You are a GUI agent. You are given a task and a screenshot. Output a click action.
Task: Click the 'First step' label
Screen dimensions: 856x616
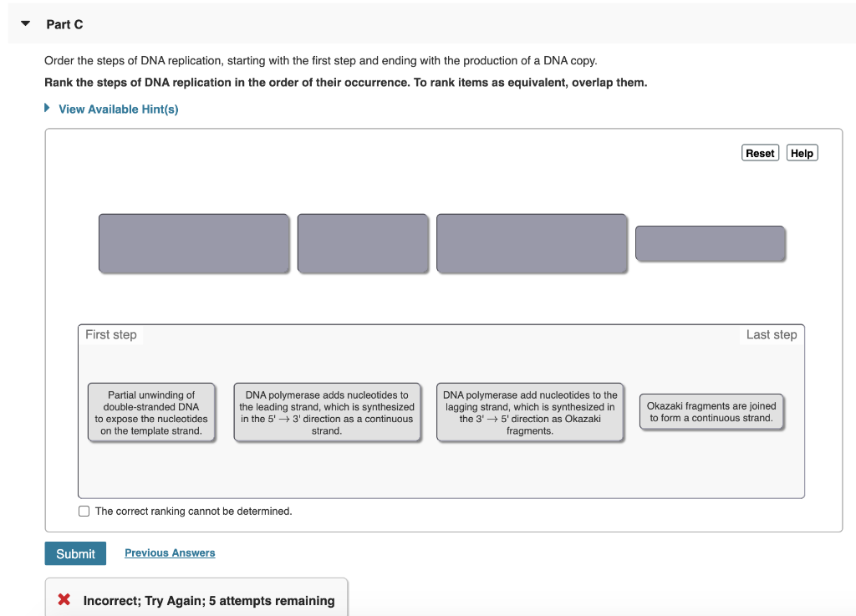[111, 334]
